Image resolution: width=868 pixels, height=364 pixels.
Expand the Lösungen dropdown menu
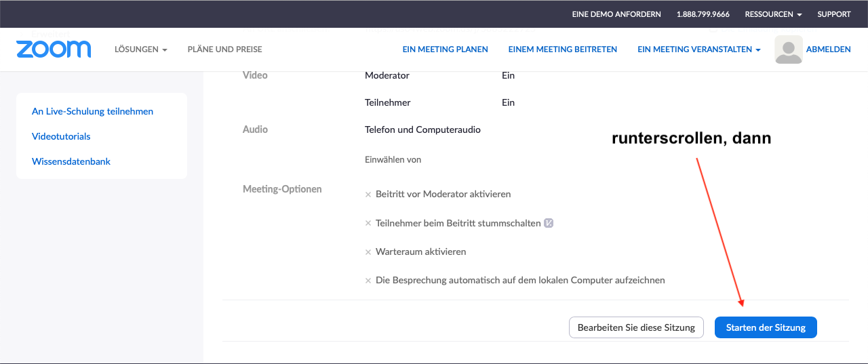point(140,49)
